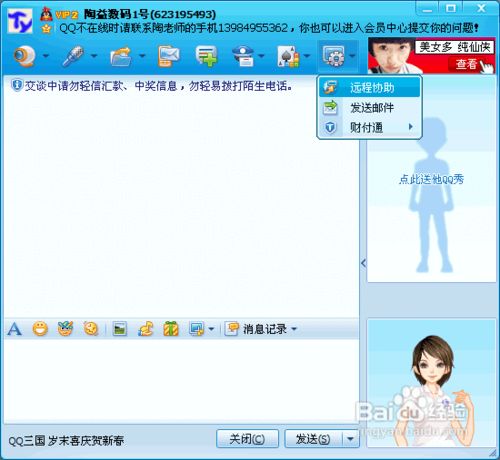Open send button options dropdown arrow

coord(350,439)
